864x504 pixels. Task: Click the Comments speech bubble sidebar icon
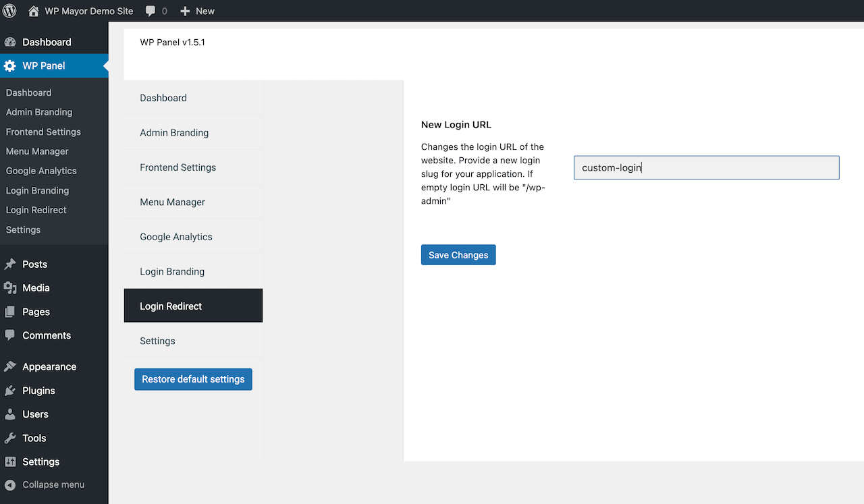click(10, 335)
